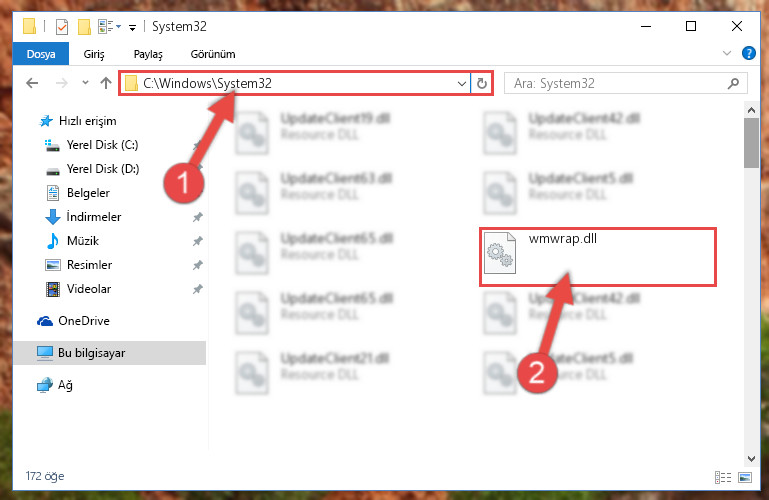Click the back navigation arrow

point(32,83)
